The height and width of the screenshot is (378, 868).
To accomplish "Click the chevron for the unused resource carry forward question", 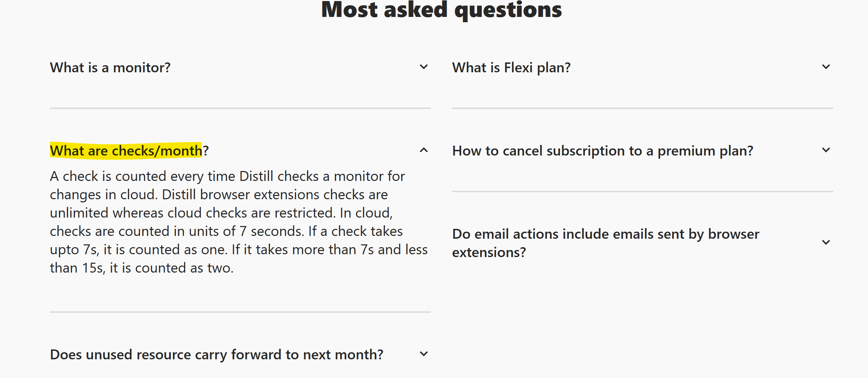I will (424, 354).
